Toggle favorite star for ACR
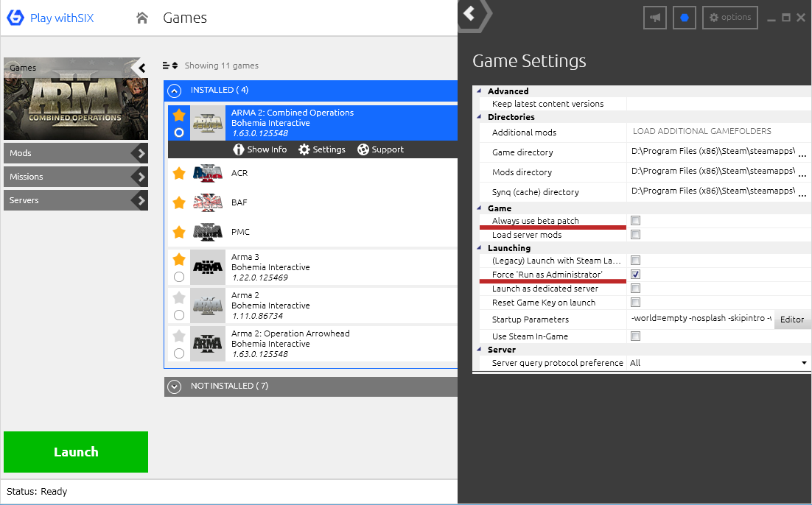 [x=179, y=173]
